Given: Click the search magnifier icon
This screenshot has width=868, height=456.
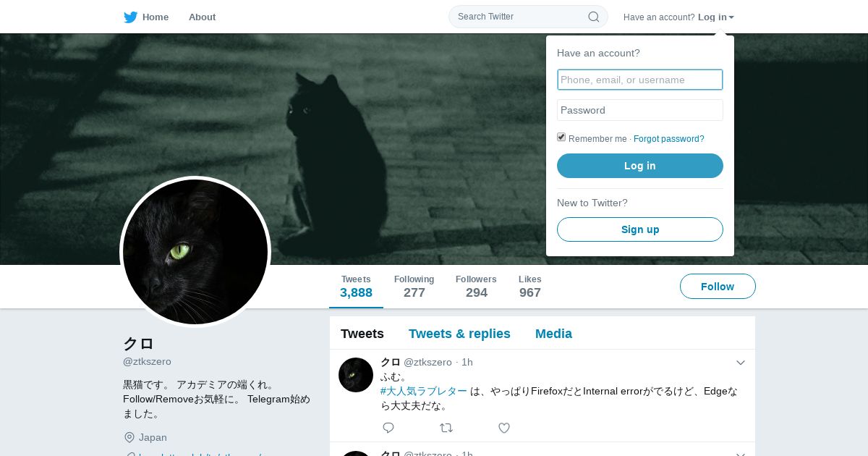Looking at the screenshot, I should [593, 17].
